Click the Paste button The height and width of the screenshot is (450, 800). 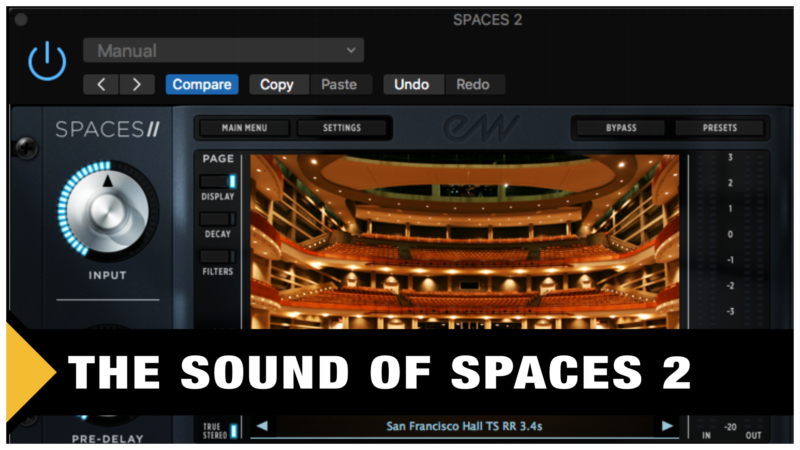[339, 84]
